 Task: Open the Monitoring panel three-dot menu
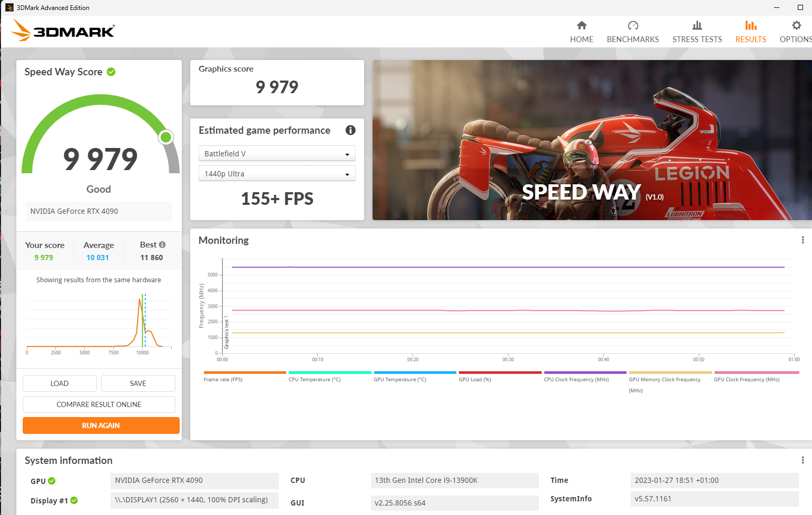click(803, 240)
